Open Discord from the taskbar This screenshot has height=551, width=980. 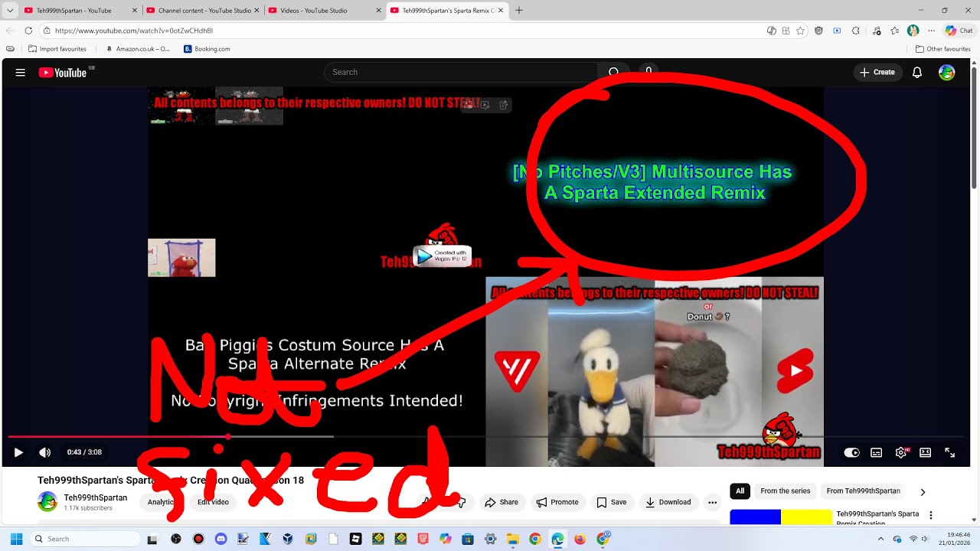pyautogui.click(x=220, y=539)
